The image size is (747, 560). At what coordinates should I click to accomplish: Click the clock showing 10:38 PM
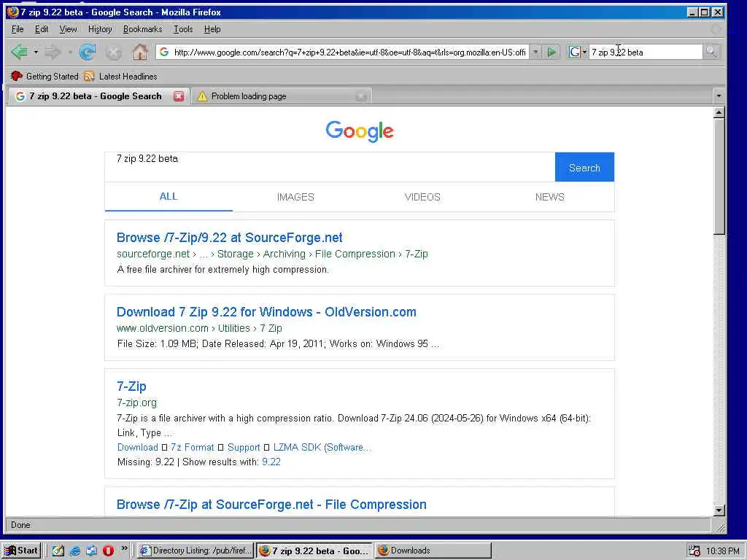(723, 551)
